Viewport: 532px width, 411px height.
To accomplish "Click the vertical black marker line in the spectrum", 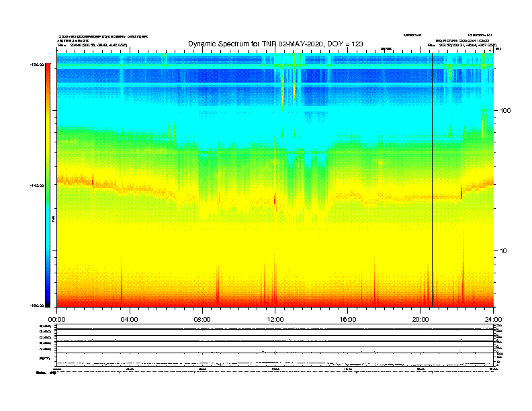I will click(x=433, y=180).
